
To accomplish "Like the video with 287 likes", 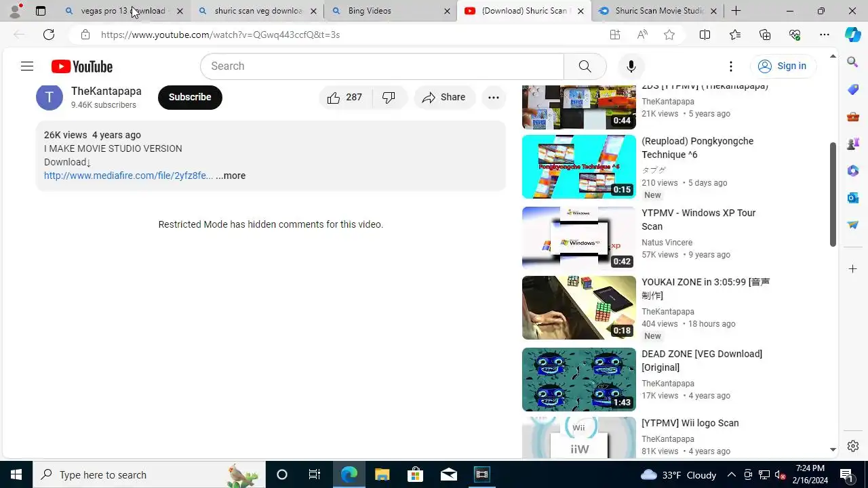I will [344, 97].
